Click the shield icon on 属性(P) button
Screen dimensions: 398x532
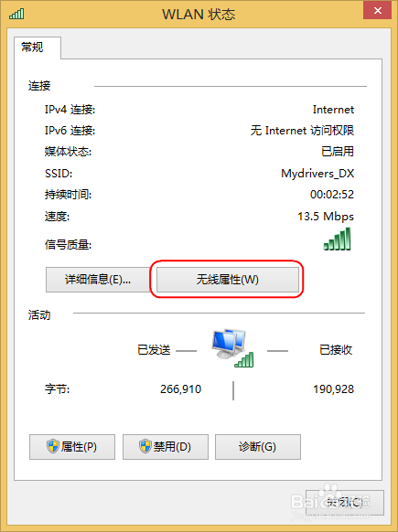tap(53, 446)
